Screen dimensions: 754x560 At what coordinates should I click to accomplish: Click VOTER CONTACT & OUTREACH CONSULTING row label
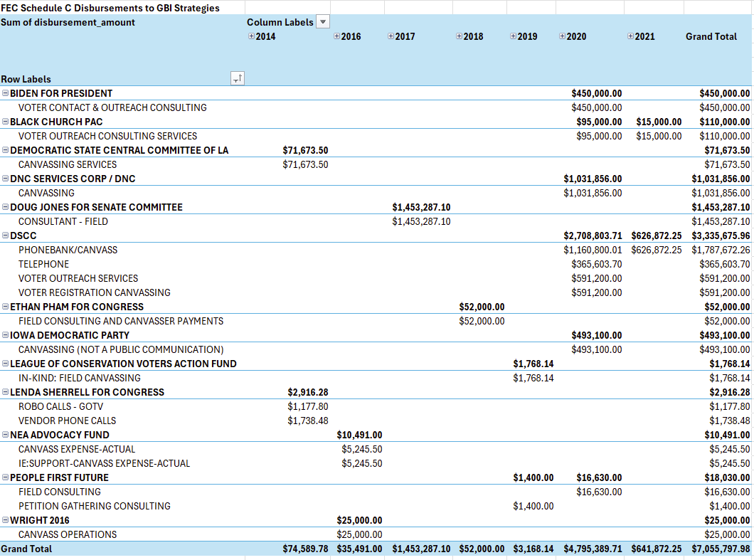[x=112, y=107]
